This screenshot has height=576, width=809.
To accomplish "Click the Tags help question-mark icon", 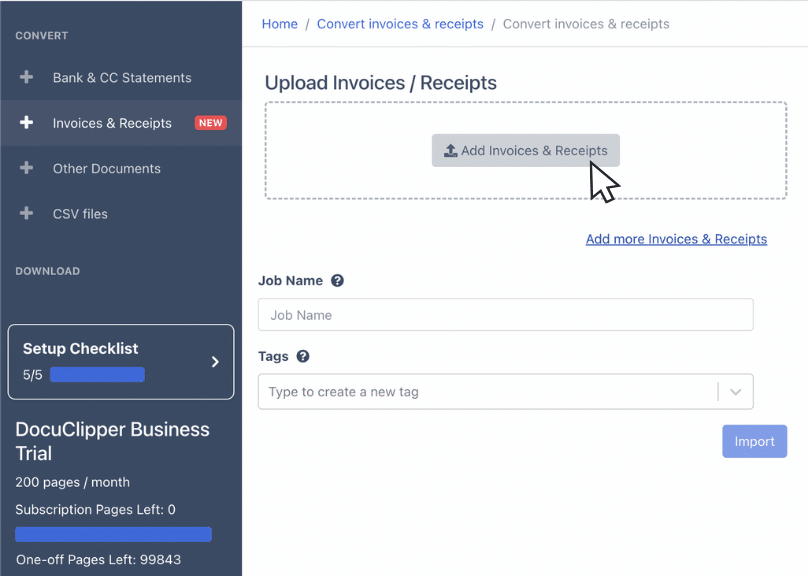I will 303,357.
